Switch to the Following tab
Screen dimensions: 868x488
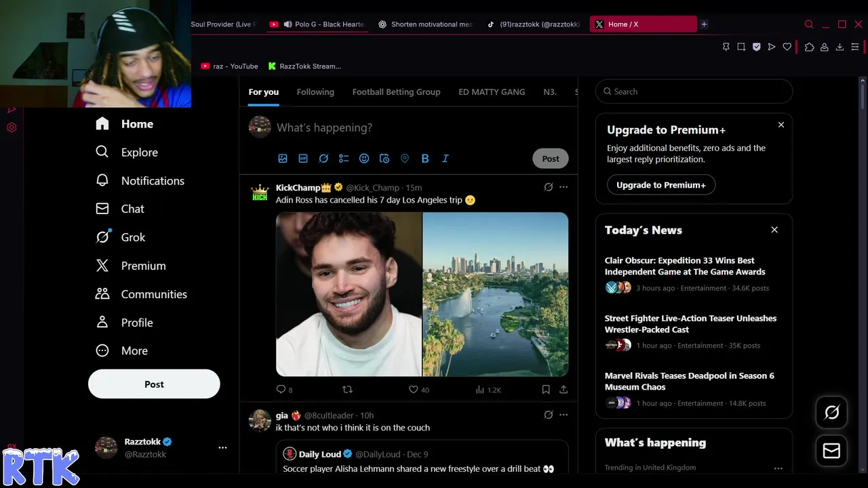pos(315,92)
